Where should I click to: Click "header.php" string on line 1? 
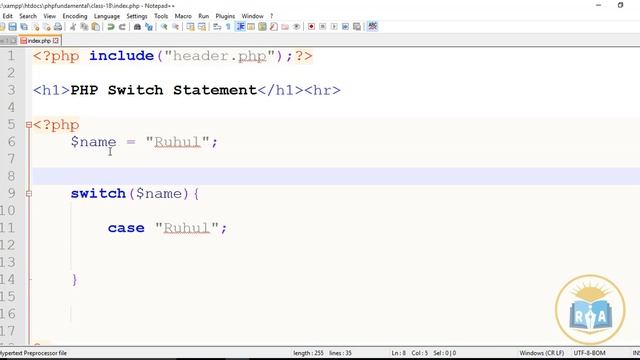coord(220,56)
